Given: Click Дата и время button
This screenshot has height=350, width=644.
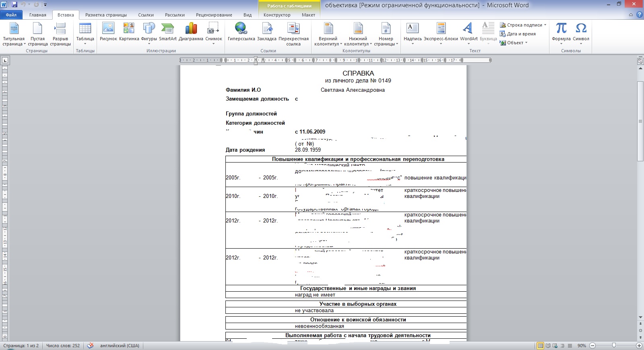Looking at the screenshot, I should (521, 34).
